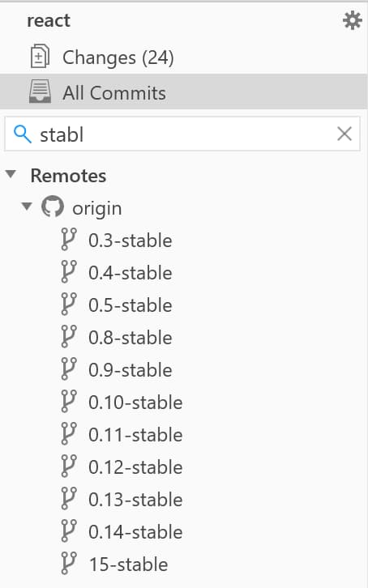Collapse the origin remote tree
The width and height of the screenshot is (368, 588).
coord(27,207)
